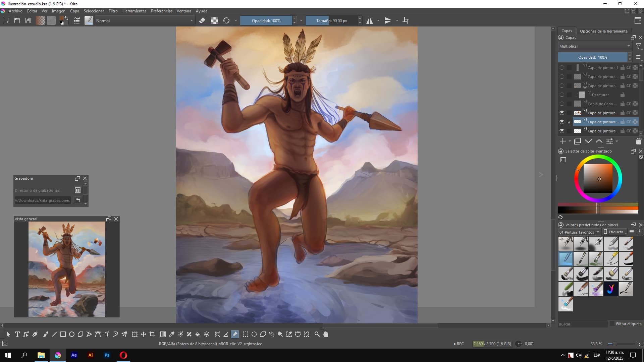The width and height of the screenshot is (644, 362).
Task: Select the Crop tool
Action: [x=152, y=334]
